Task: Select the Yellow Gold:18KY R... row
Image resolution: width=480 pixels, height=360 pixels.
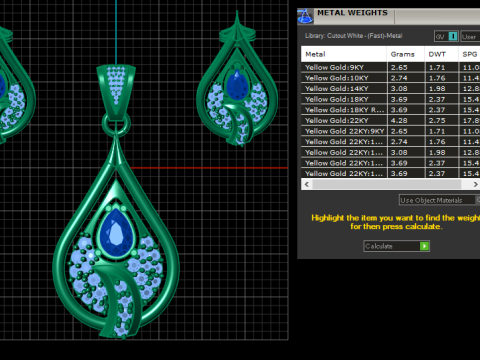Action: 390,110
